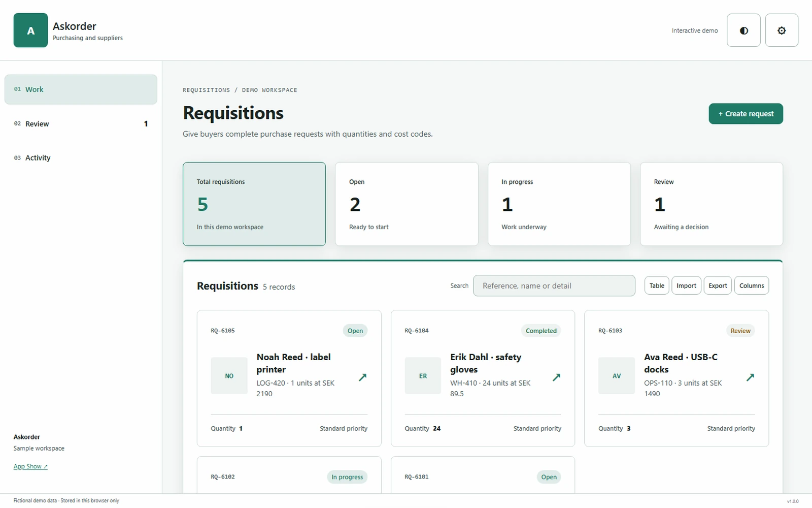Image resolution: width=812 pixels, height=508 pixels.
Task: Open the Noah Reed label printer title
Action: coord(293,363)
